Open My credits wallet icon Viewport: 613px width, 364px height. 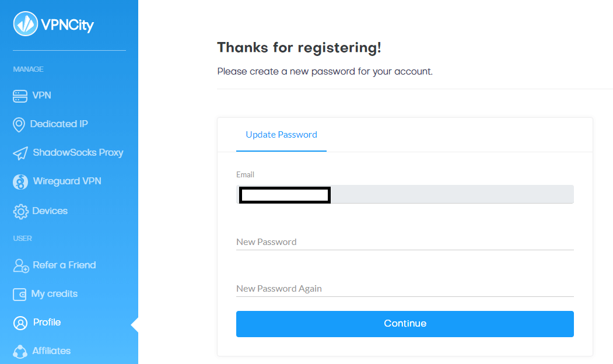tap(20, 295)
